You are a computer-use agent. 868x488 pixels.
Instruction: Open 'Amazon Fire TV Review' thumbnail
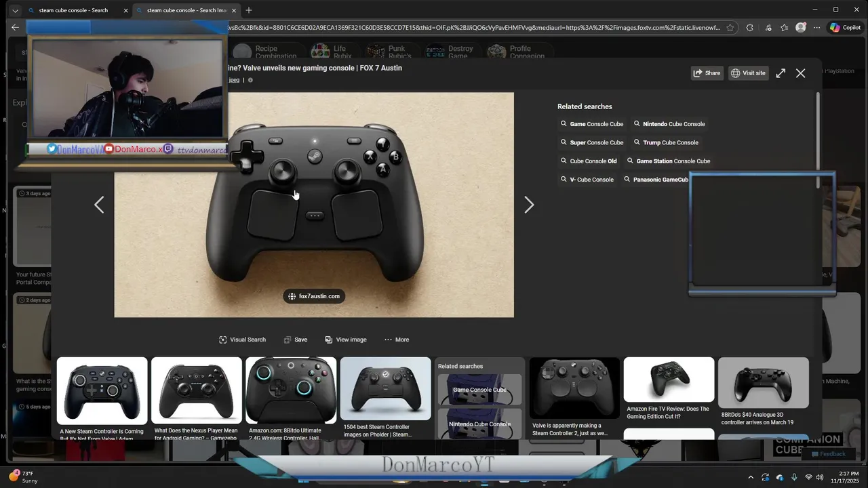pyautogui.click(x=669, y=380)
